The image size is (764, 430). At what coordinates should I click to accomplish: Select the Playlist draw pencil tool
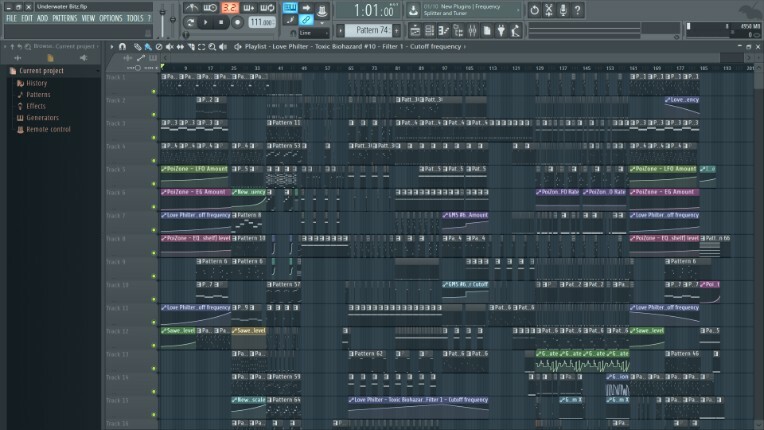[x=138, y=47]
